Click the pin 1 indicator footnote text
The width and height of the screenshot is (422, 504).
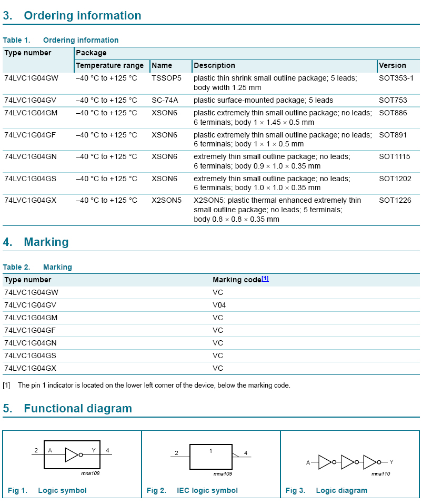pyautogui.click(x=154, y=386)
